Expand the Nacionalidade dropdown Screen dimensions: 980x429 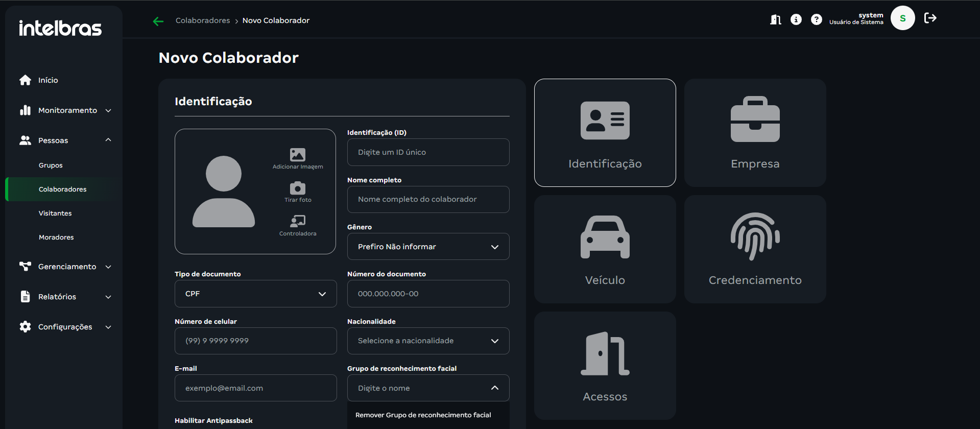click(428, 341)
